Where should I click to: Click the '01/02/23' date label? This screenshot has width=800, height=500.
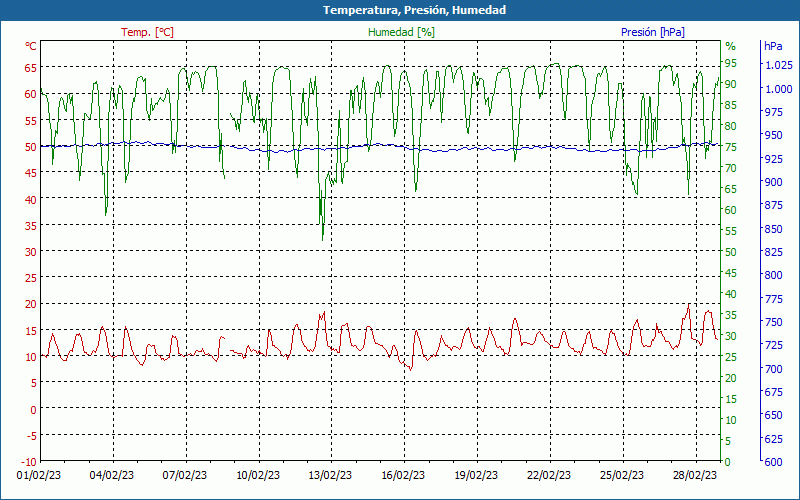tap(39, 475)
